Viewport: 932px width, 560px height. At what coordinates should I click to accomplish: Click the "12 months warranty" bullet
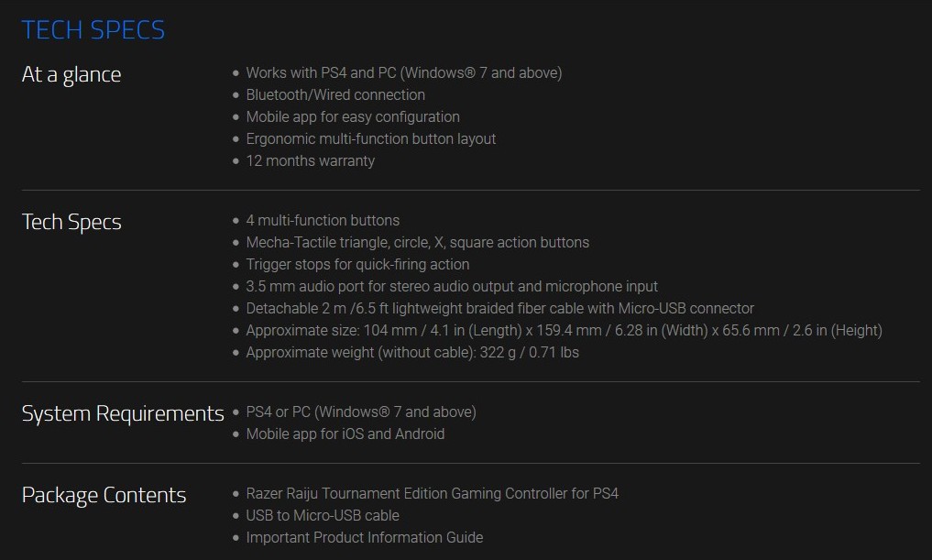point(311,160)
